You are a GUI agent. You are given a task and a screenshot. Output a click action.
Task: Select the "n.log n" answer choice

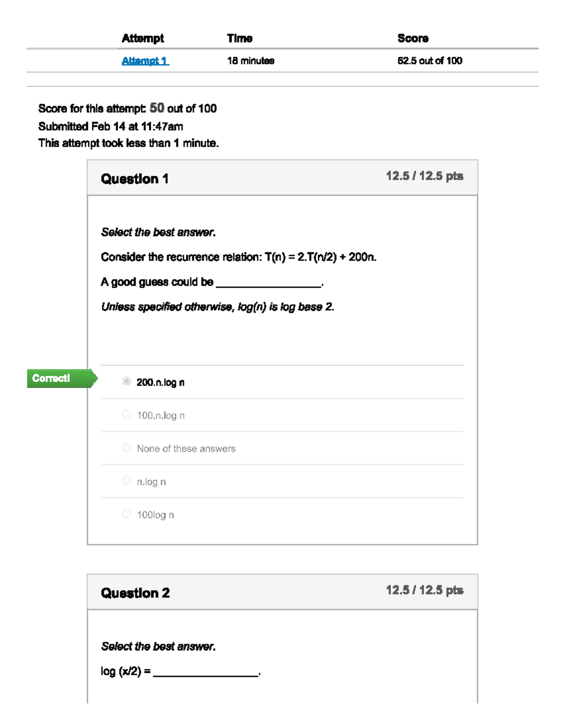pos(126,480)
